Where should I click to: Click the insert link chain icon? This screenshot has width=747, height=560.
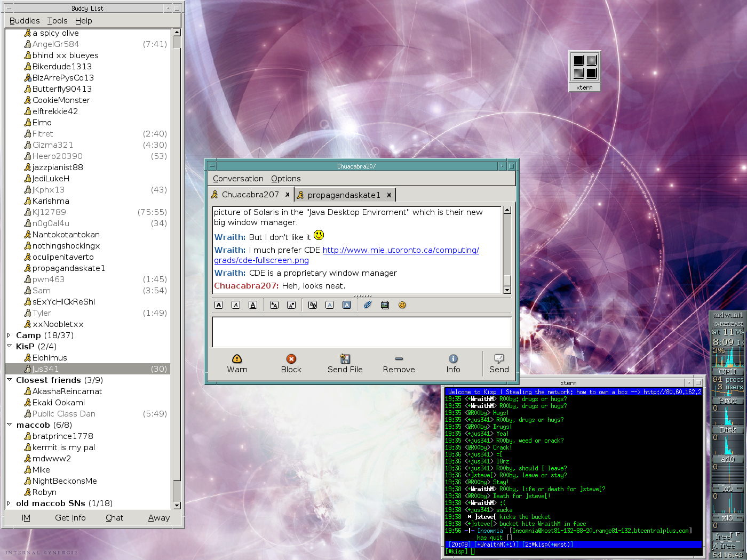pyautogui.click(x=368, y=305)
